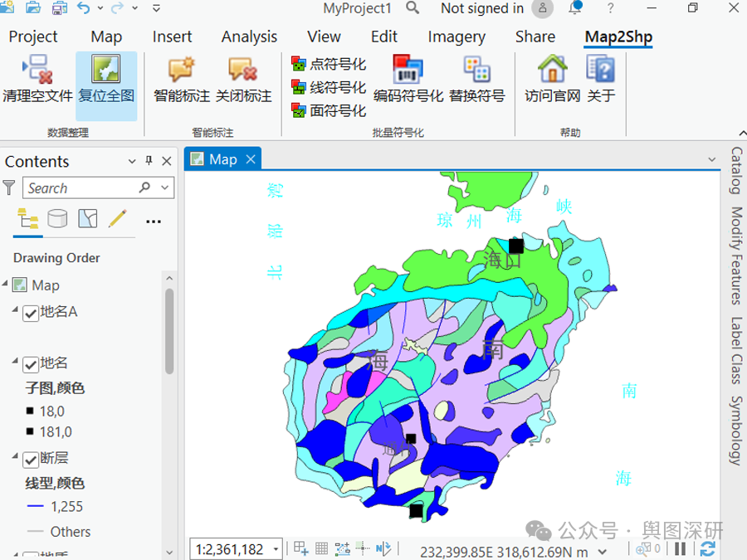Open the map scale dropdown

[x=276, y=549]
